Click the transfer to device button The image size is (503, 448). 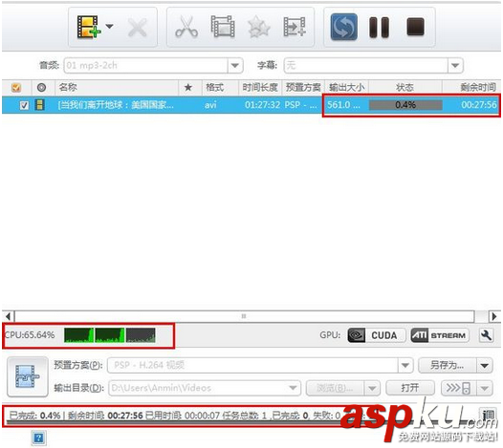click(x=459, y=389)
